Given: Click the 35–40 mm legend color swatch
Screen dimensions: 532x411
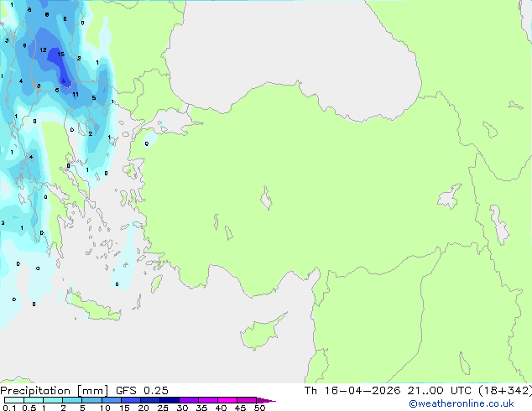Looking at the screenshot, I should [x=208, y=400].
